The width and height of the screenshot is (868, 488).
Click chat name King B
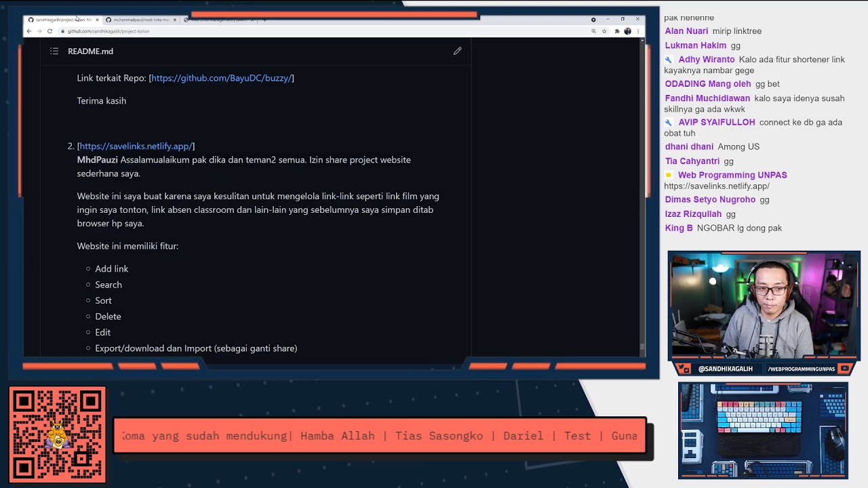tap(679, 228)
